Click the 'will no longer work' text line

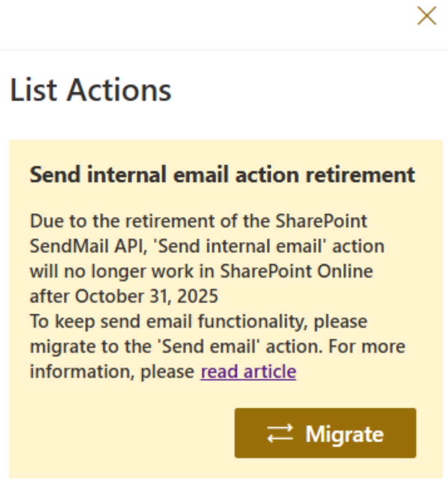point(201,272)
